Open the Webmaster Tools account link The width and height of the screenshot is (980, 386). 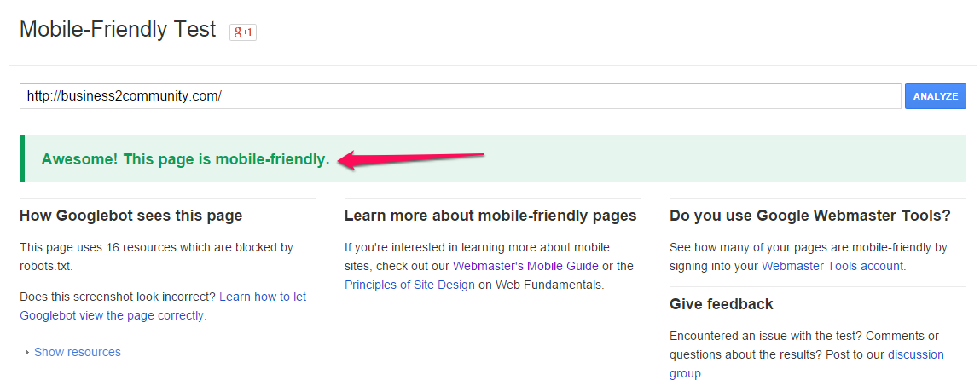[x=832, y=266]
